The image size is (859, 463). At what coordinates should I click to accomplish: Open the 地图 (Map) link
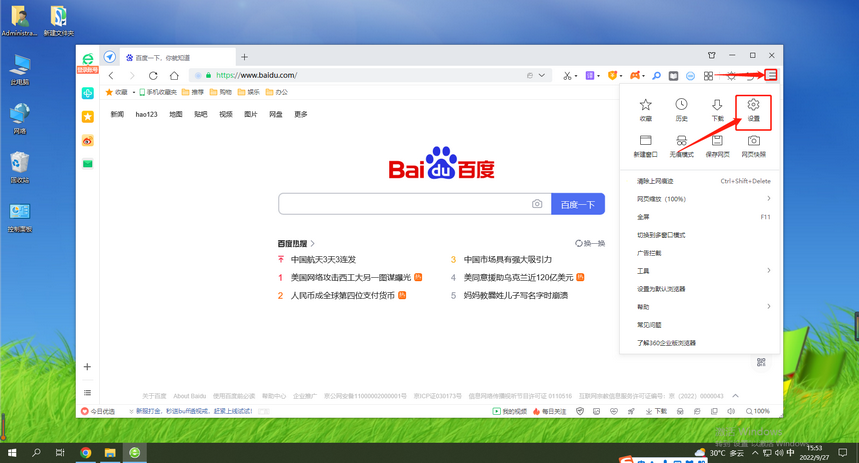pos(176,115)
